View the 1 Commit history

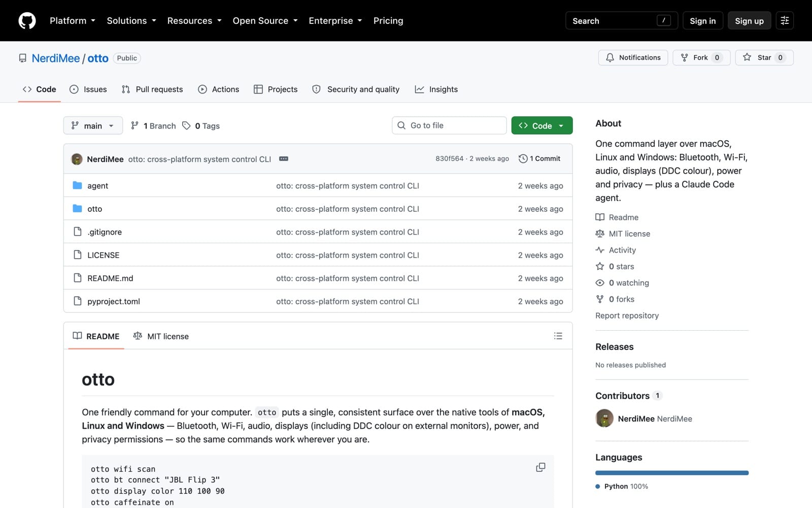click(539, 159)
